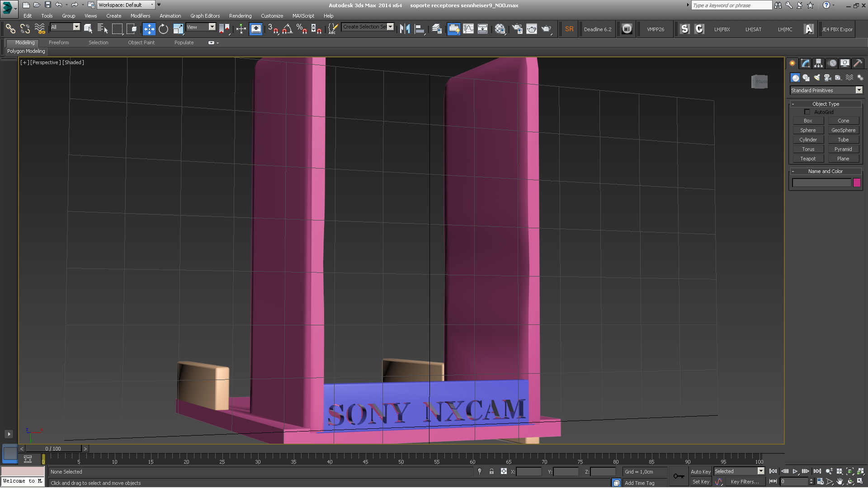
Task: Click the viewport Shaded label menu
Action: tap(73, 62)
